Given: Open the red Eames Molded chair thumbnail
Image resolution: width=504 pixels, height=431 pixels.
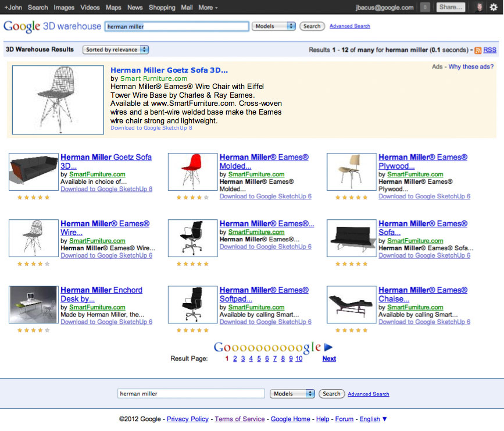Looking at the screenshot, I should [192, 172].
